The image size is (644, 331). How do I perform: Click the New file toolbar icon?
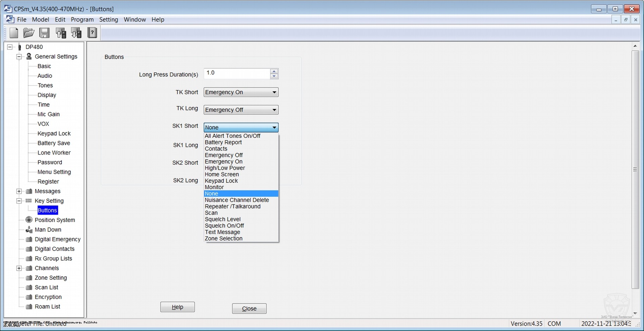pos(14,33)
